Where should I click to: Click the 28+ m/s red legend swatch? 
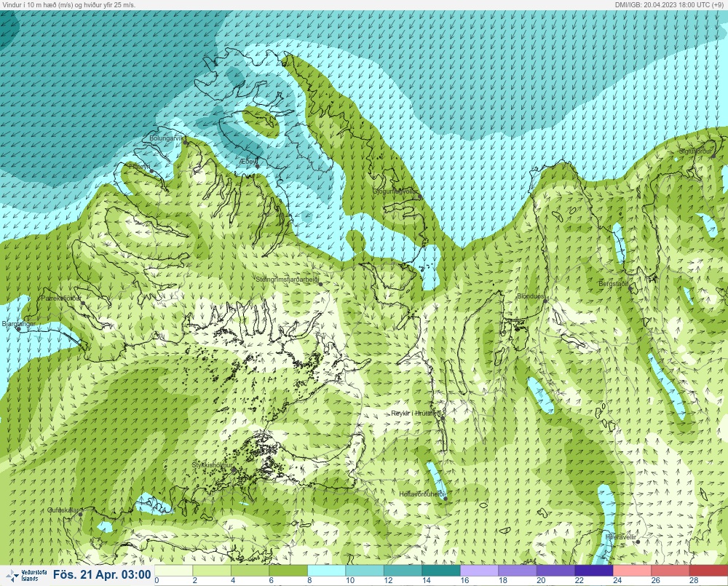[x=709, y=570]
